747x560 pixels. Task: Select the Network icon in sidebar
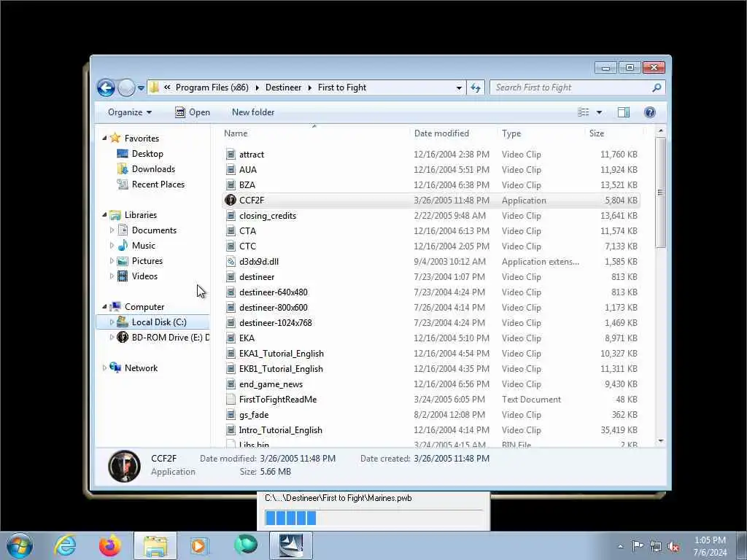point(115,367)
